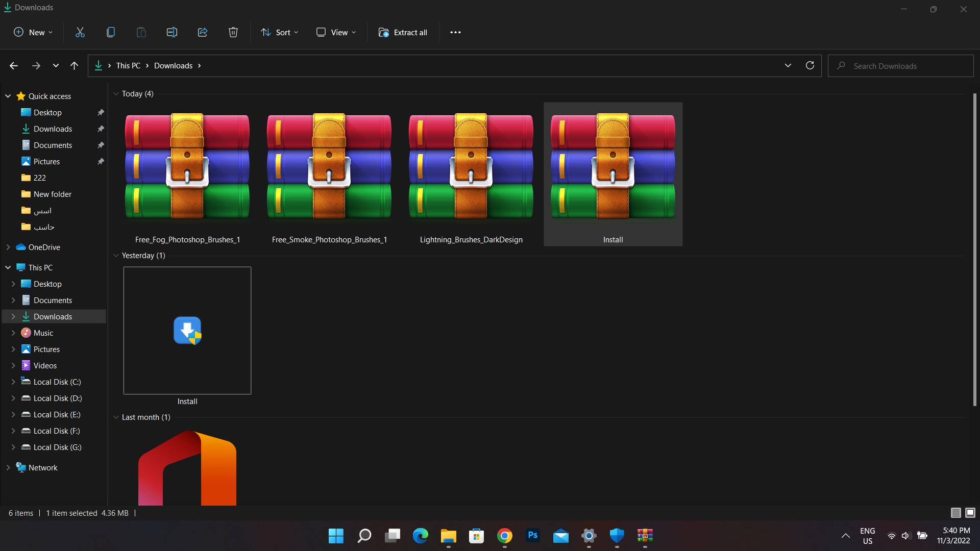The width and height of the screenshot is (980, 551).
Task: Click the Extract all button
Action: pyautogui.click(x=403, y=32)
